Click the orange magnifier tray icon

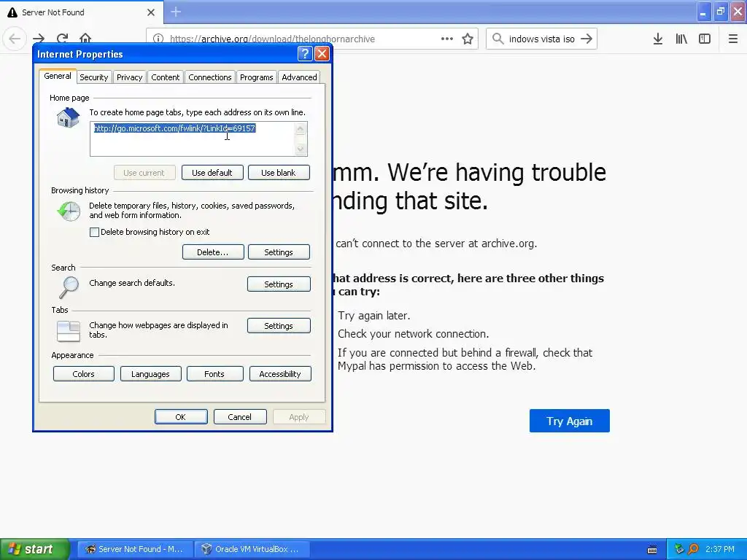[693, 549]
